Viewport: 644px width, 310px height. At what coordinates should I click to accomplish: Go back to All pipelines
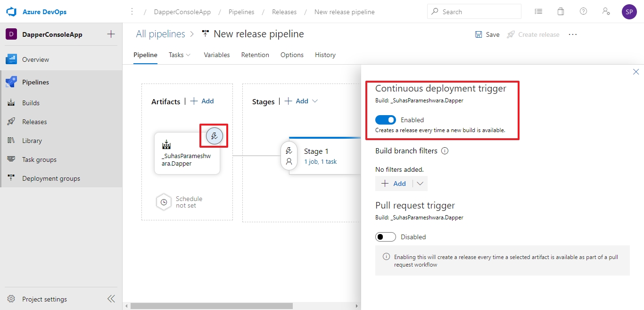161,34
